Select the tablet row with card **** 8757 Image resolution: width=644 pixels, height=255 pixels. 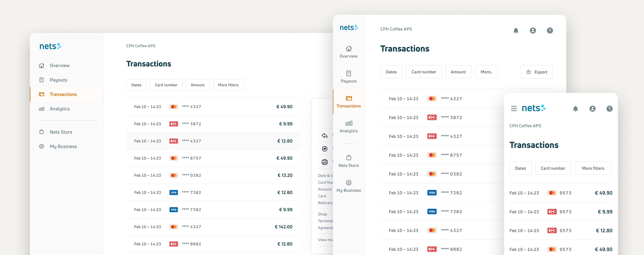(442, 155)
